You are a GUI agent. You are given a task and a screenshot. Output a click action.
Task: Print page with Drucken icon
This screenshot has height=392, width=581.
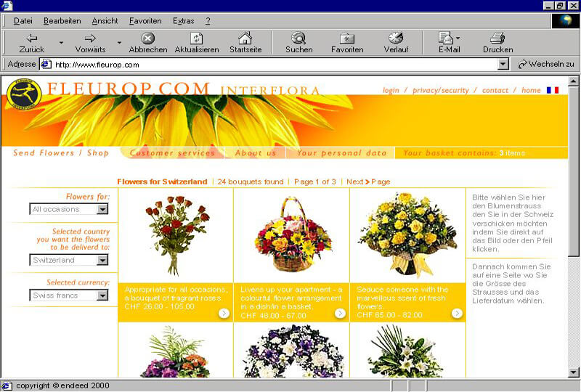[497, 43]
